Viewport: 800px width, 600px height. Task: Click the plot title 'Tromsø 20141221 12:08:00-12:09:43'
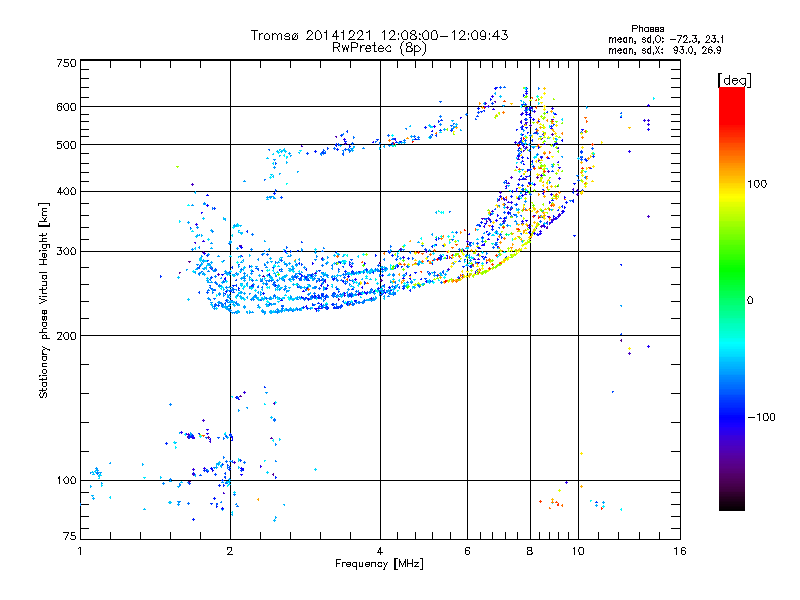(x=379, y=35)
